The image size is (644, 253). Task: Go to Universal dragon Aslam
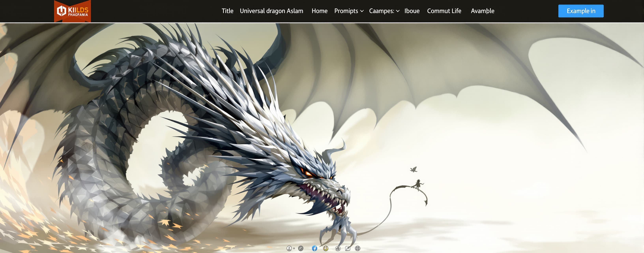(271, 11)
